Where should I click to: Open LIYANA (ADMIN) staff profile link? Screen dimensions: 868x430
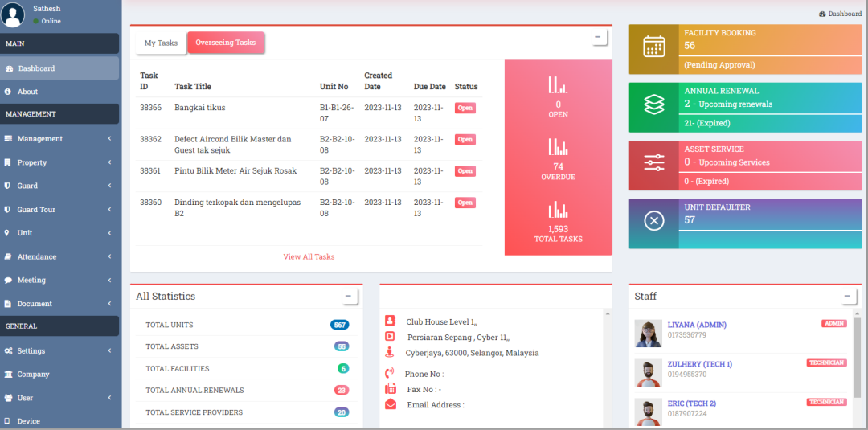(697, 325)
